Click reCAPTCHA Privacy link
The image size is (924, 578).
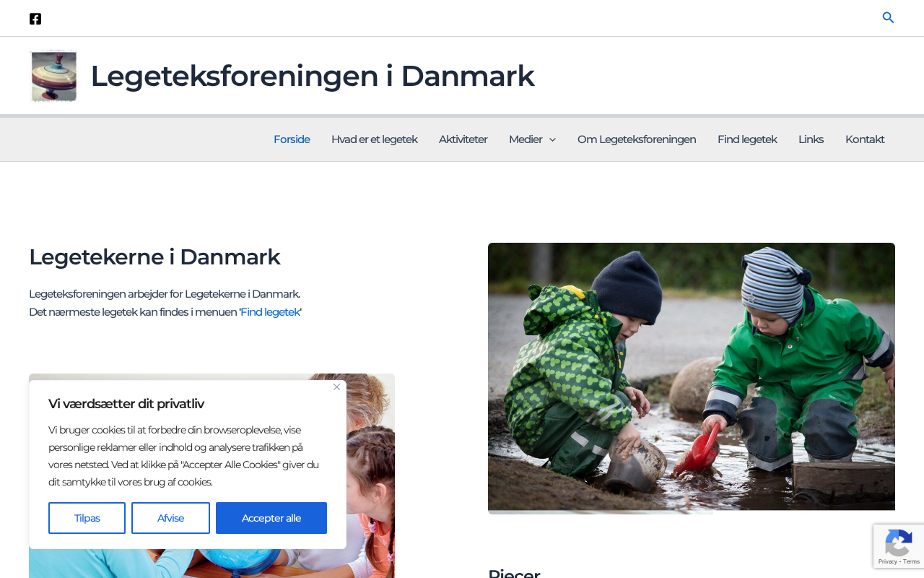coord(887,561)
